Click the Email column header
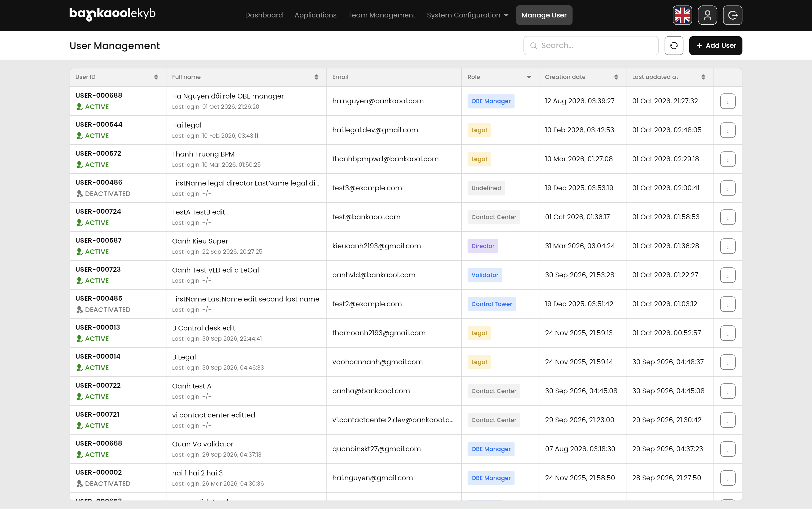This screenshot has height=509, width=812. pyautogui.click(x=340, y=77)
